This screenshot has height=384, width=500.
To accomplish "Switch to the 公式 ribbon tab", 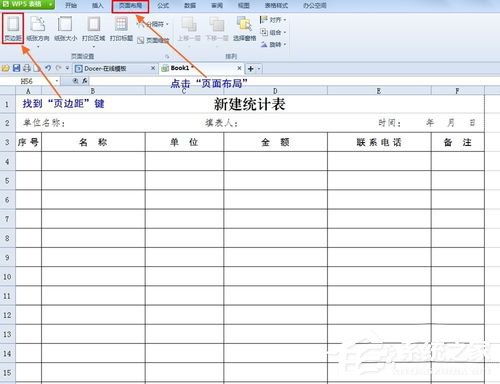I will [x=163, y=5].
